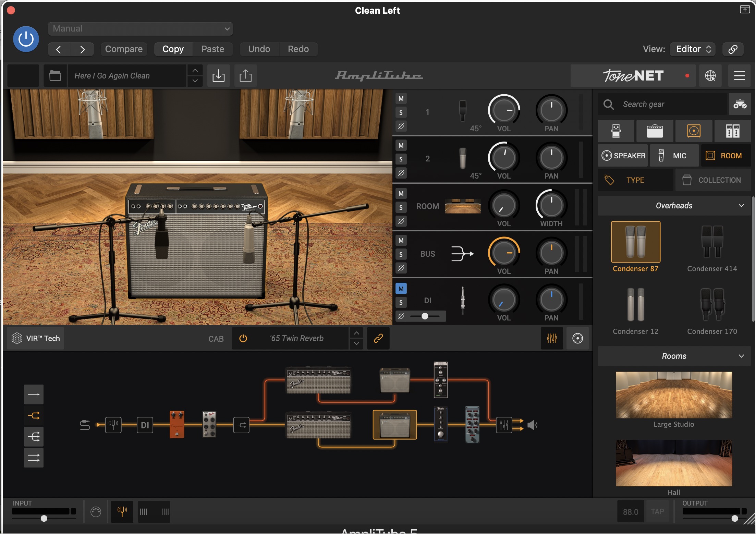Switch to the SPEAKER tab

coord(623,156)
